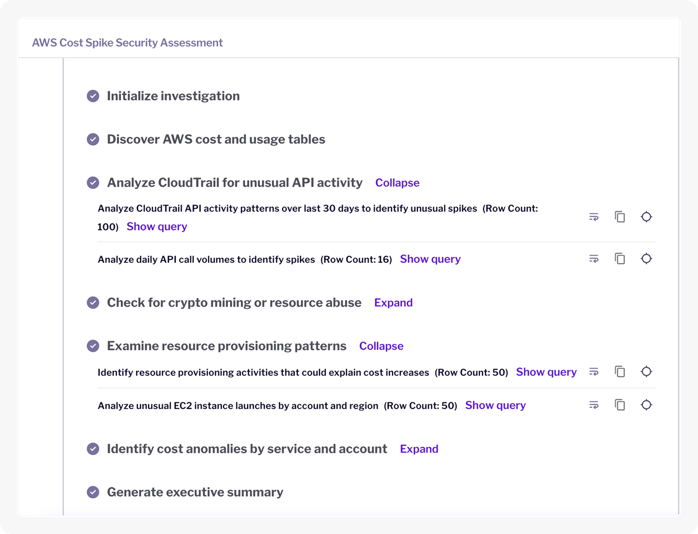Click checkmark beside Generate executive summary
The image size is (698, 534).
[x=93, y=492]
